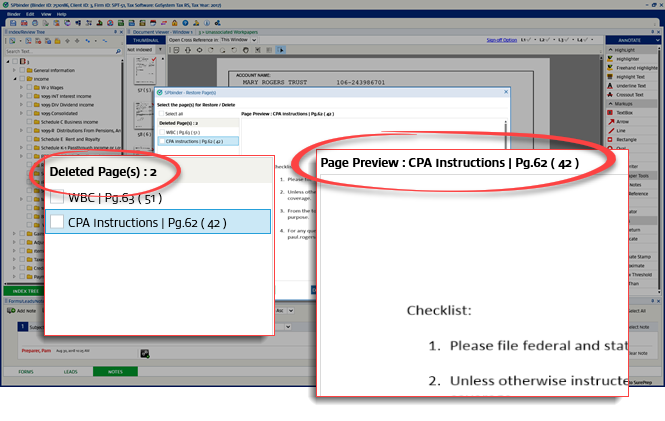Click the Sign-off Option link
The height and width of the screenshot is (421, 665).
(502, 40)
